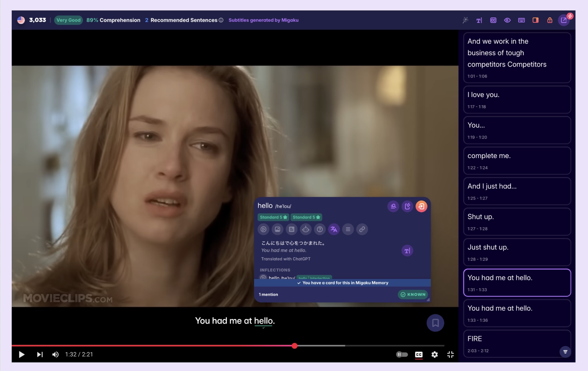This screenshot has height=371, width=588.
Task: Click the info icon next to Recommended Sentences
Action: click(221, 20)
